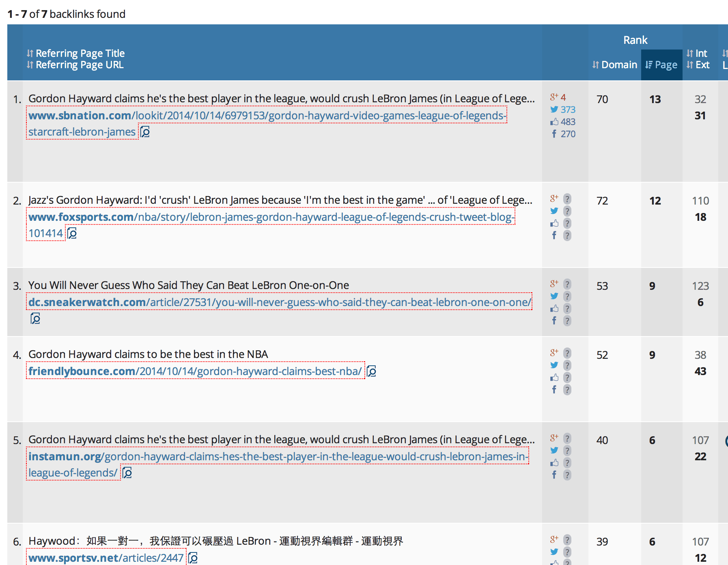Click Page rank value 12

point(655,201)
